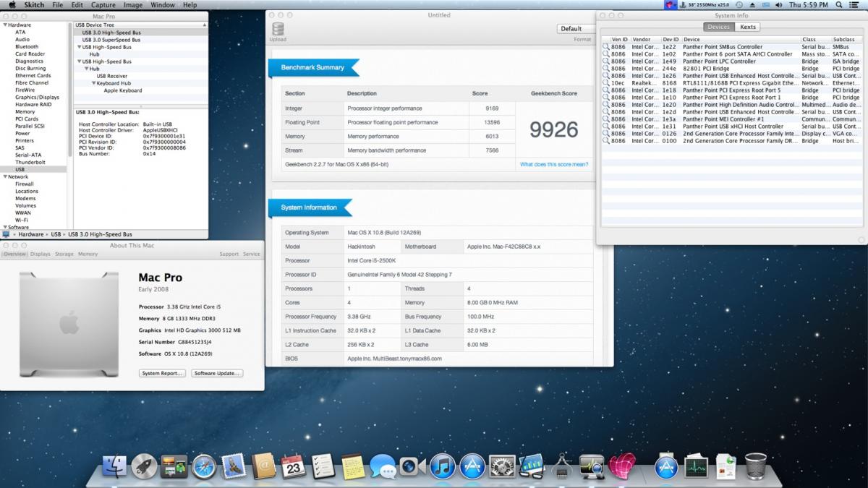Click magnifier beside Panther Point SMBus Controller

[606, 47]
